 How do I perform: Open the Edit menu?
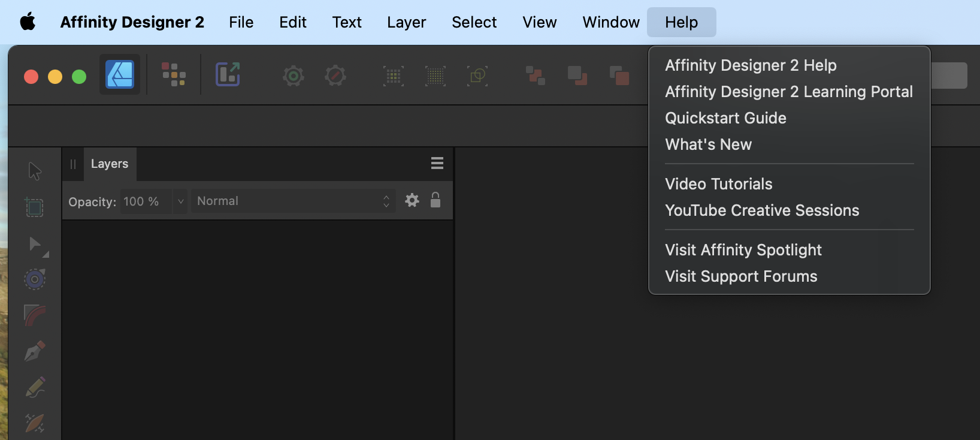pos(293,22)
